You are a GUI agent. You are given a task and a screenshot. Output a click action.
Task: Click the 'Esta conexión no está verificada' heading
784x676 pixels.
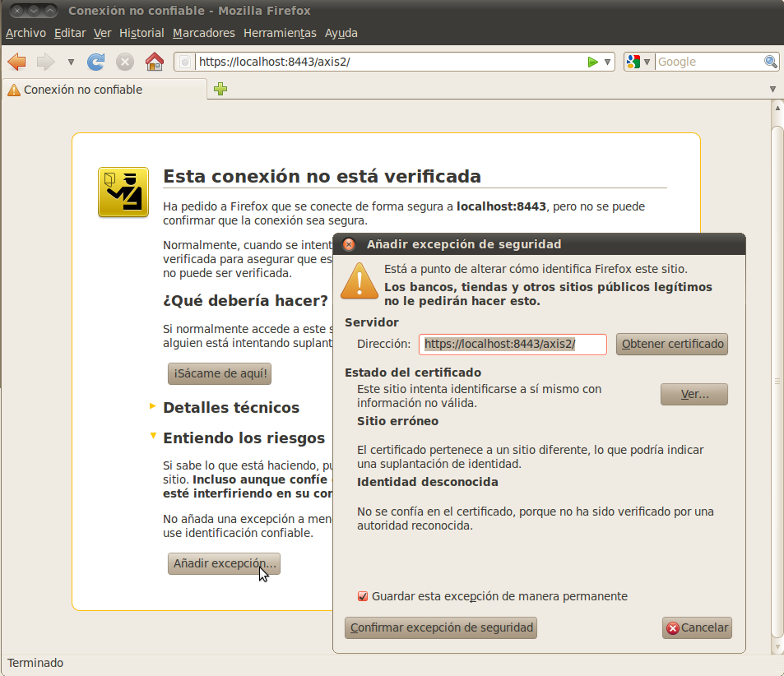click(x=322, y=177)
